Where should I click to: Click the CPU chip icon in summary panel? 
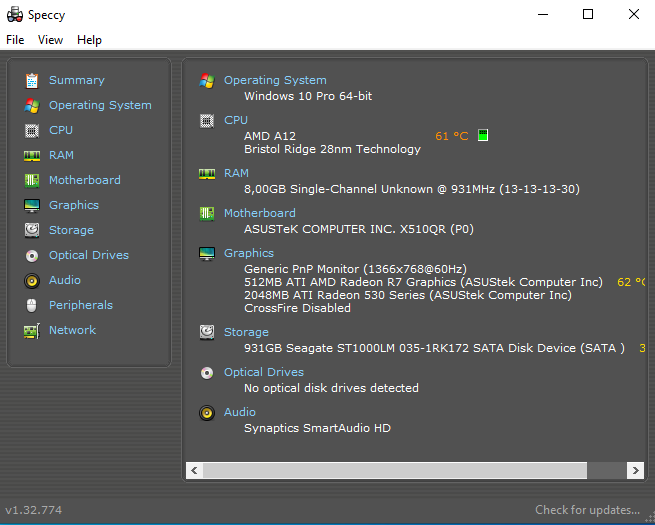click(x=207, y=121)
